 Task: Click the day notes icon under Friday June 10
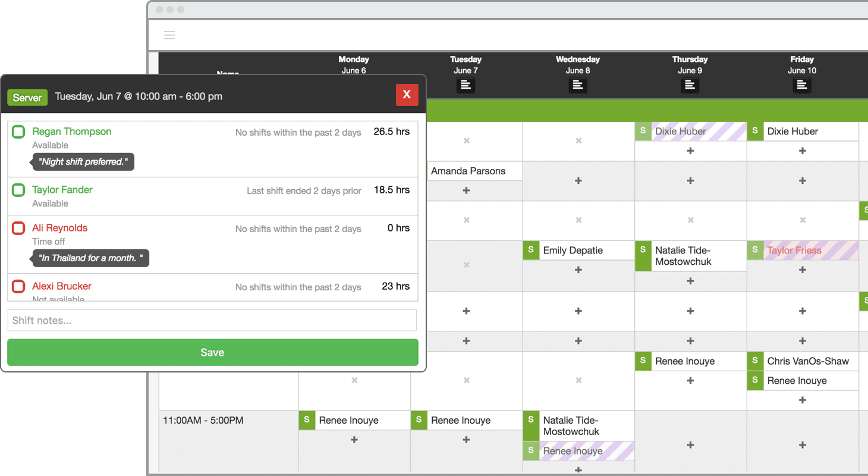[x=802, y=85]
